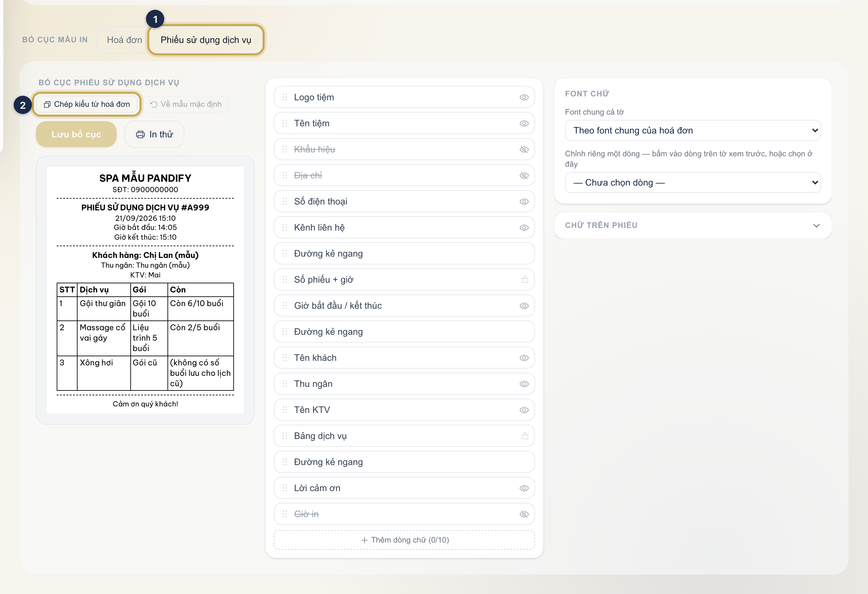
Task: Show the Giờ in line
Action: tap(524, 514)
